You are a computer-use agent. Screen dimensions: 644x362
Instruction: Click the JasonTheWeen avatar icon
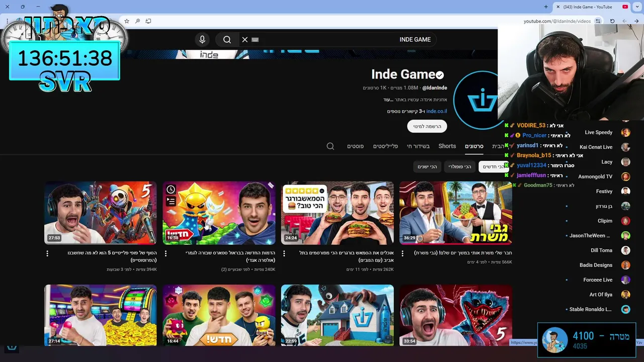(x=625, y=235)
